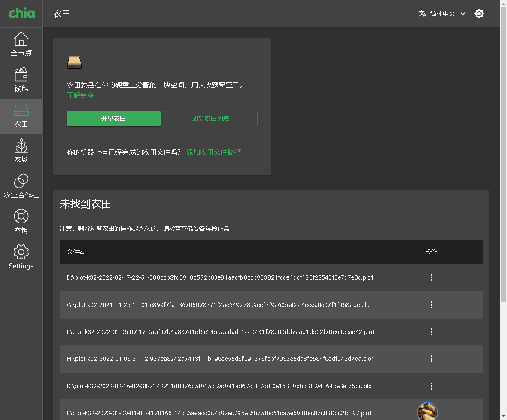This screenshot has width=507, height=420.
Task: Click the Chia logo
Action: click(21, 13)
